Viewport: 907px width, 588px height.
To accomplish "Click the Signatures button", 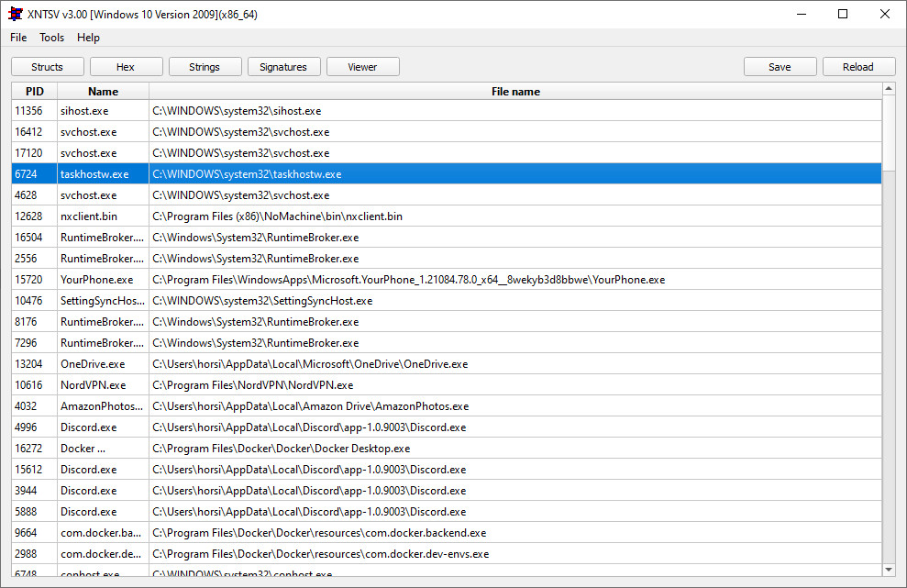I will (x=283, y=67).
